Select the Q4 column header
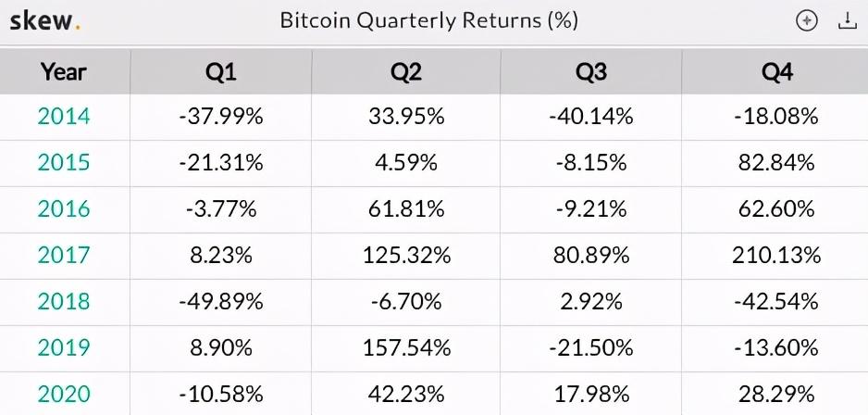Viewport: 868px width, 415px height. 775,71
